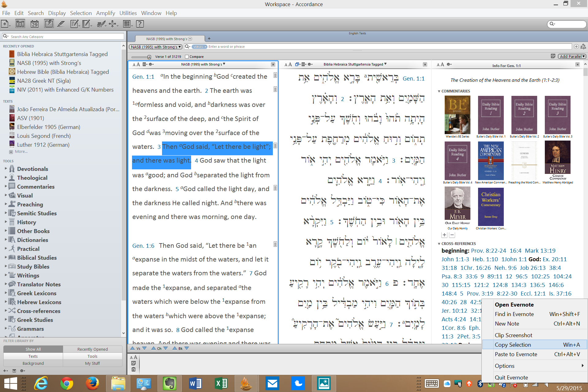Image resolution: width=588 pixels, height=392 pixels.
Task: Click the help question mark icon
Action: 140,24
